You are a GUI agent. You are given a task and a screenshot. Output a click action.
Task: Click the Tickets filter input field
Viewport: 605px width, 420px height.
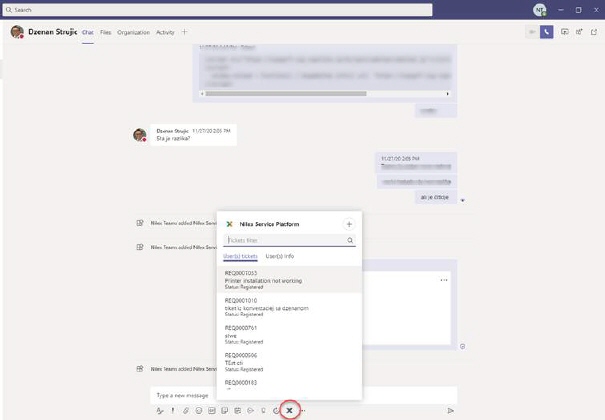(283, 240)
